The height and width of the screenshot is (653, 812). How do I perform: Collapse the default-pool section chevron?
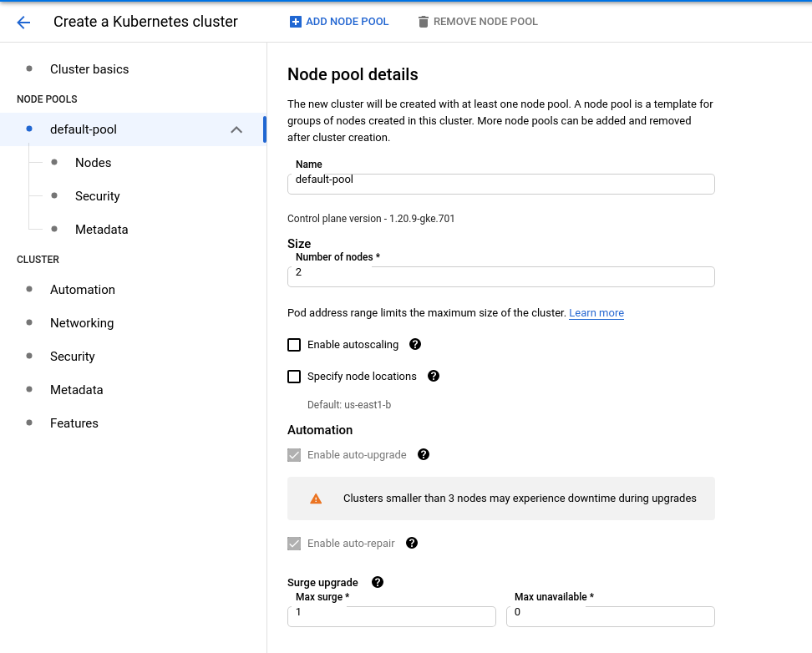(x=236, y=129)
